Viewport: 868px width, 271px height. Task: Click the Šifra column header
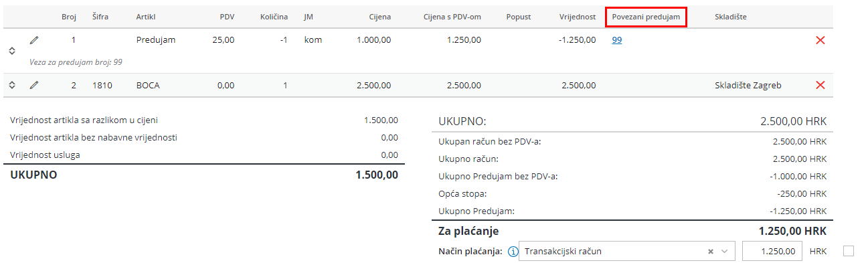pos(100,17)
